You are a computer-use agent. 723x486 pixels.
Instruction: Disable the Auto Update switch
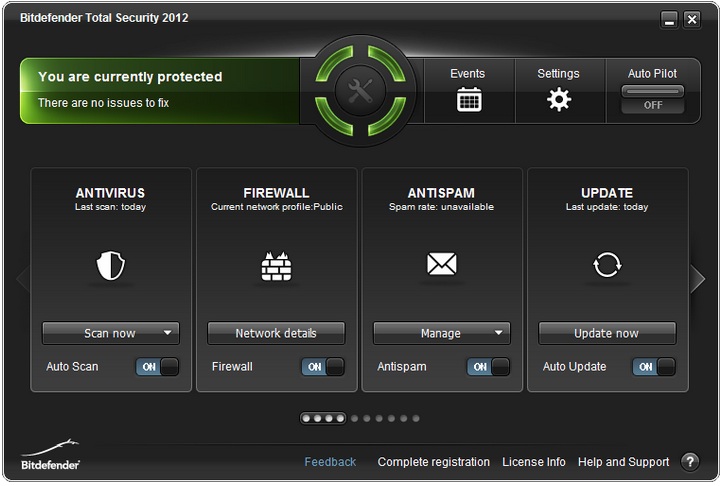tap(654, 367)
